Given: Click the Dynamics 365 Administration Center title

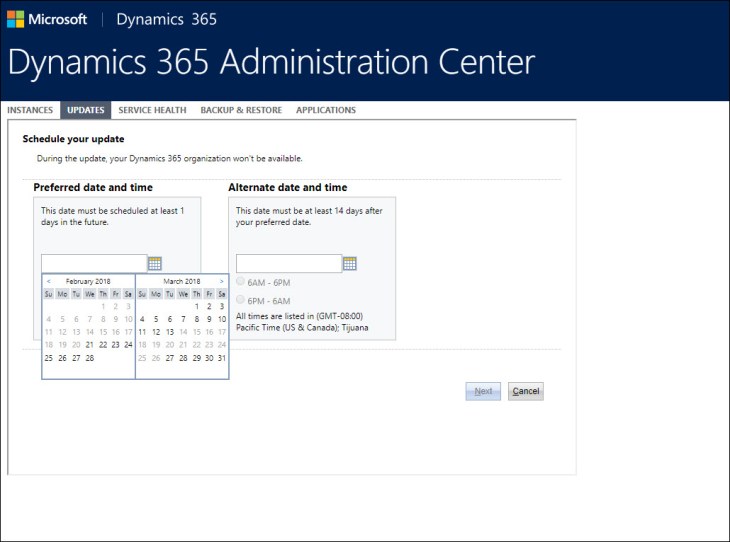Looking at the screenshot, I should 271,62.
